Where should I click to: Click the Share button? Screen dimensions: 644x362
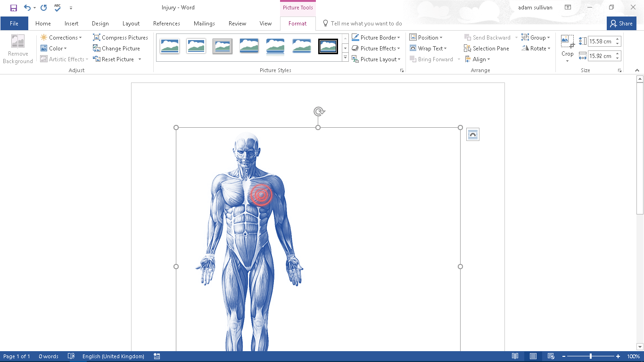(x=621, y=23)
